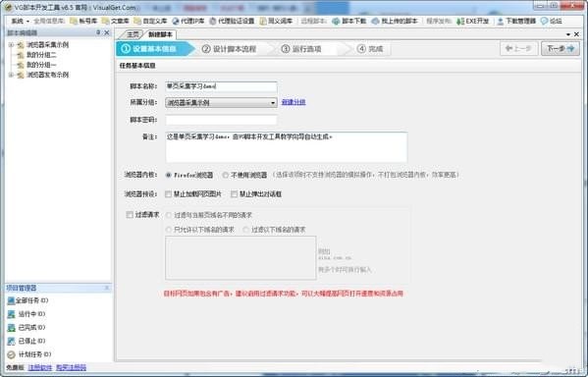Toggle the 过滤请求 checkbox
The width and height of the screenshot is (588, 377).
pyautogui.click(x=130, y=215)
